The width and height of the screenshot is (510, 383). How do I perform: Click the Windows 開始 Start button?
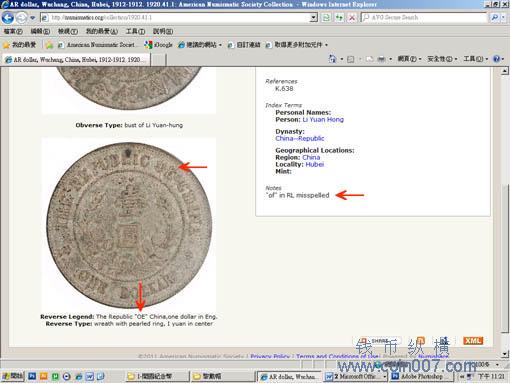coord(13,376)
